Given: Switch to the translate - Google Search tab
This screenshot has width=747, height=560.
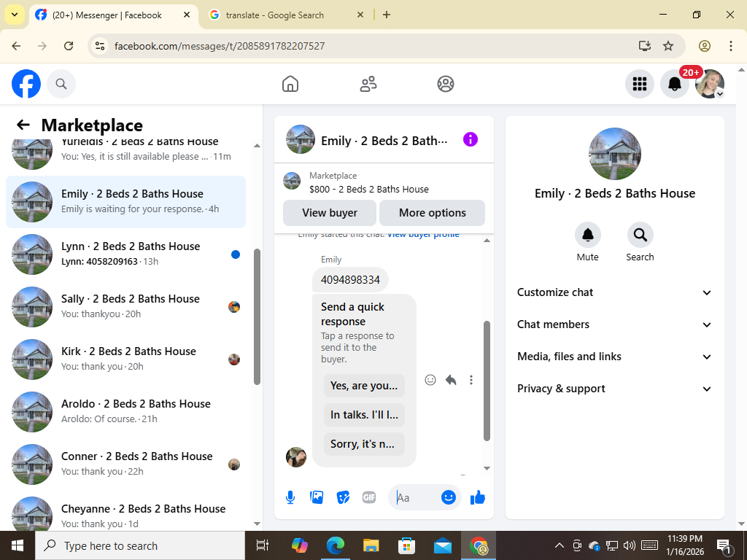Looking at the screenshot, I should point(287,15).
